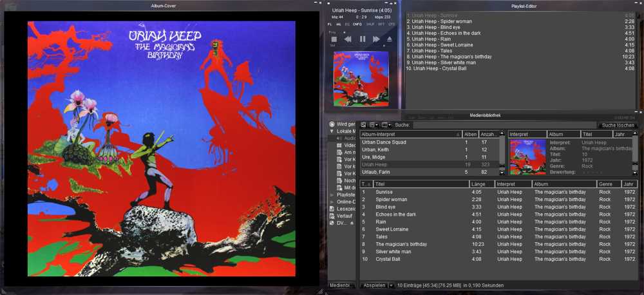Click the Abspielen play button
Screen dimensions: 644x295
tap(374, 285)
